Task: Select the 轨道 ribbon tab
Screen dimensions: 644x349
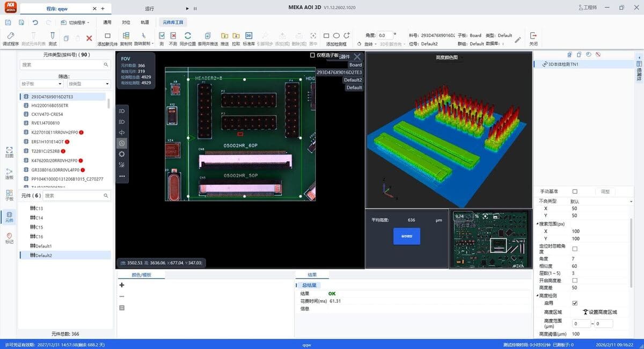Action: click(145, 23)
